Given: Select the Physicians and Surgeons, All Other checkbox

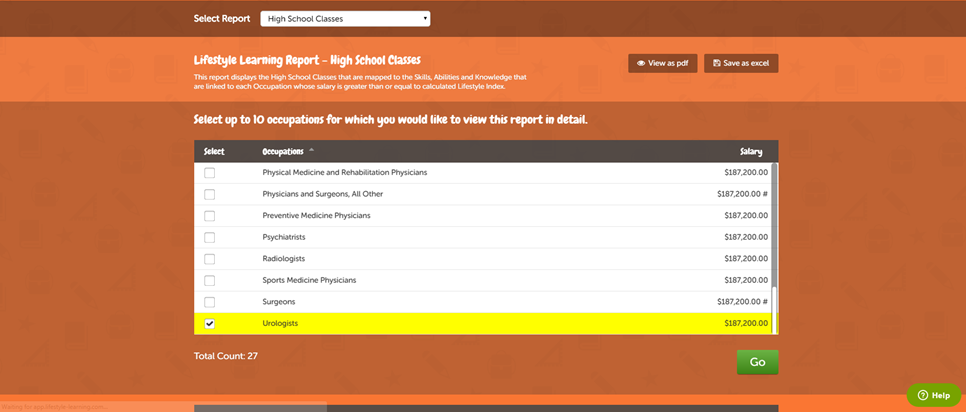Looking at the screenshot, I should click(x=209, y=194).
